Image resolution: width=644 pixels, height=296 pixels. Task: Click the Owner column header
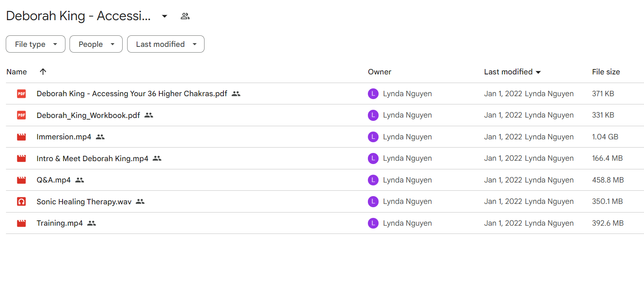pyautogui.click(x=379, y=72)
